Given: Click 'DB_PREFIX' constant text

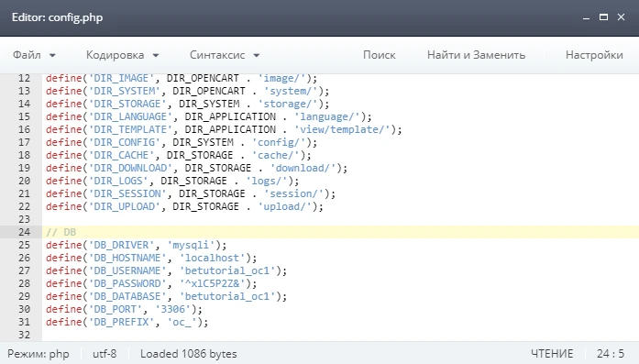Looking at the screenshot, I should [x=121, y=322].
